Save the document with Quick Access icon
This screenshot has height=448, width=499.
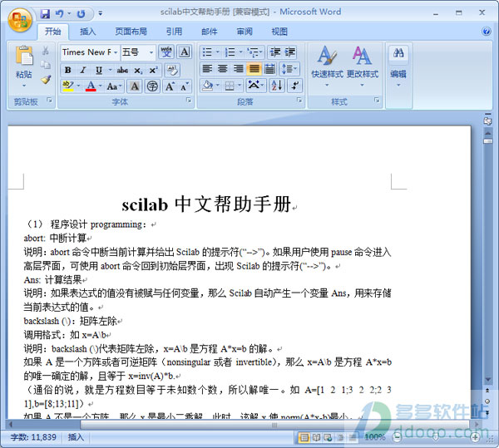click(46, 13)
